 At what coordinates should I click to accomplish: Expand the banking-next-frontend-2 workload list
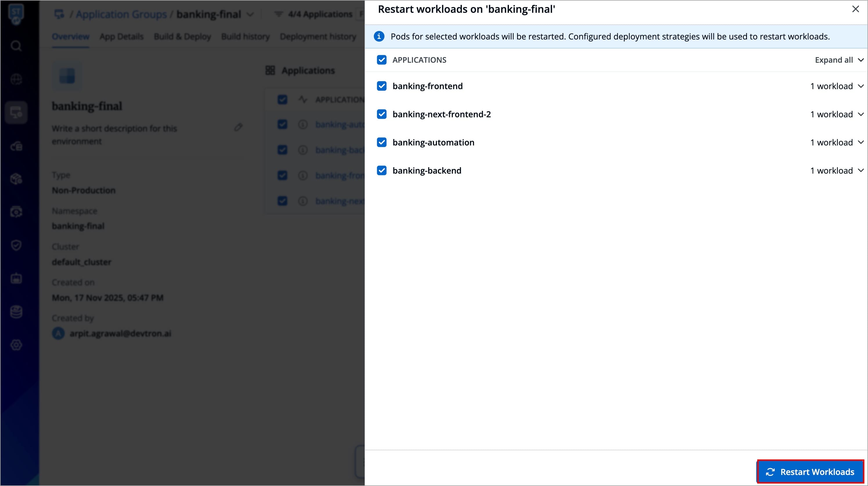coord(860,115)
